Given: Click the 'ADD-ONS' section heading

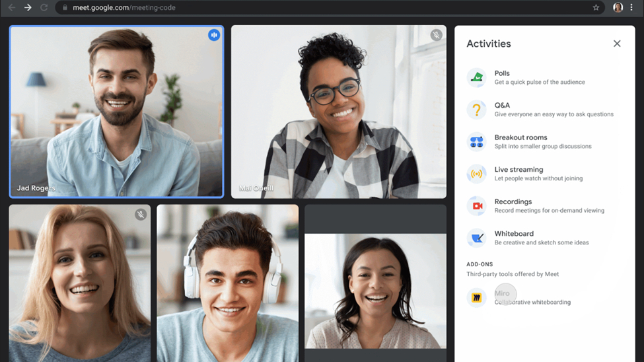Looking at the screenshot, I should coord(480,264).
